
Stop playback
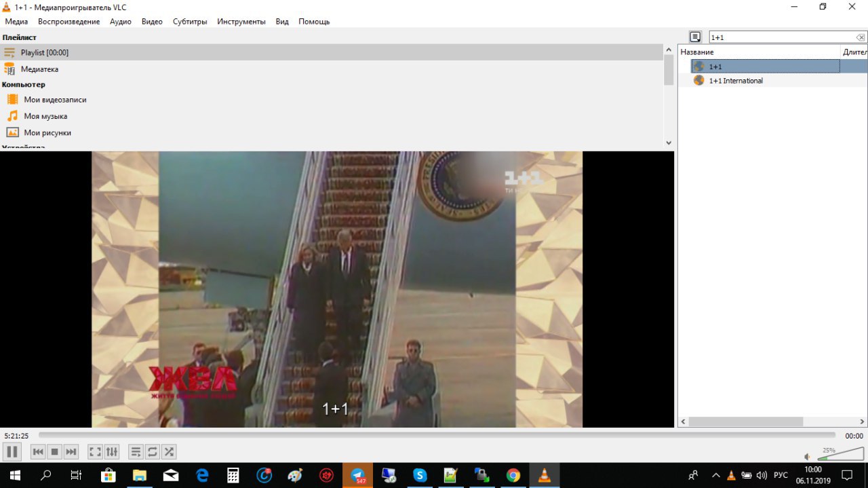pos(55,451)
